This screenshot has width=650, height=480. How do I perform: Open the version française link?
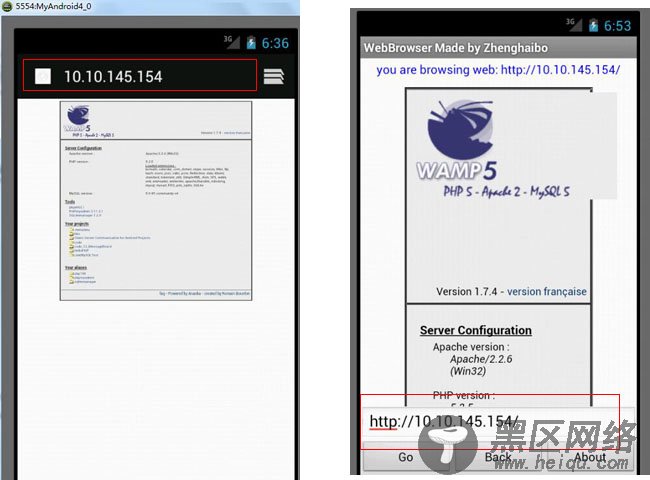(547, 291)
